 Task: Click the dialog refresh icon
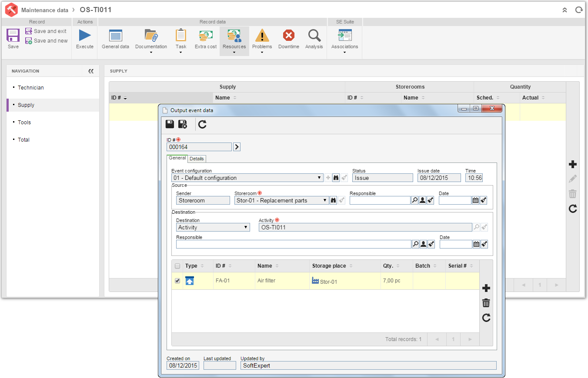202,125
